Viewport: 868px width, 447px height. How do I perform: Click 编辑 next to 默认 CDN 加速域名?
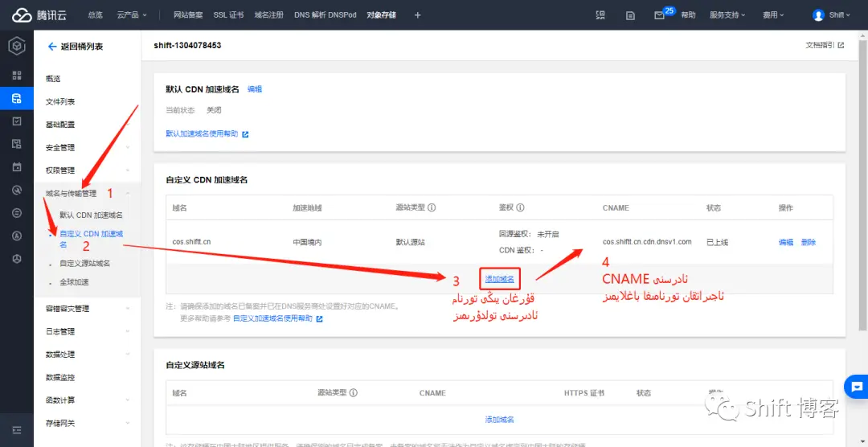[255, 89]
